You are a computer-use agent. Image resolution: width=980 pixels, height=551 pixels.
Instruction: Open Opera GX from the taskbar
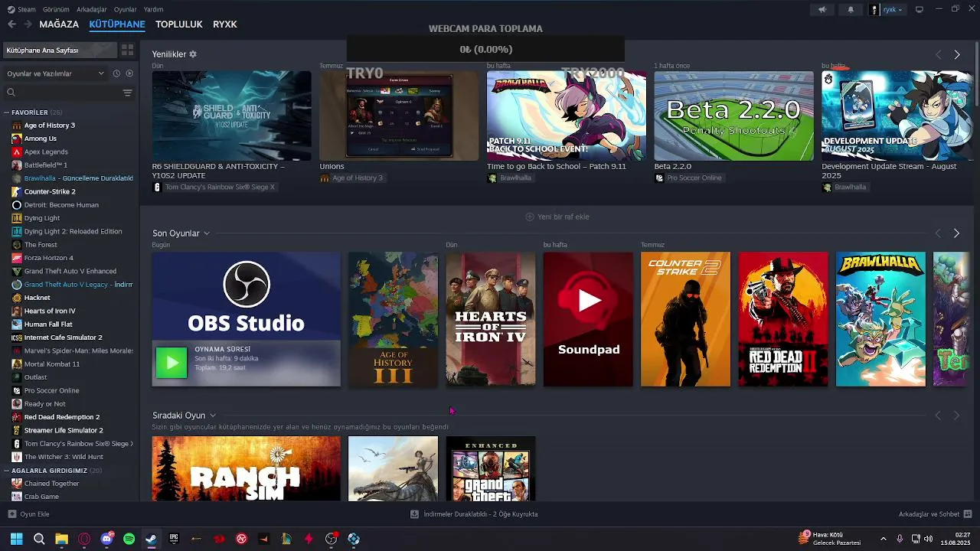[x=84, y=539]
